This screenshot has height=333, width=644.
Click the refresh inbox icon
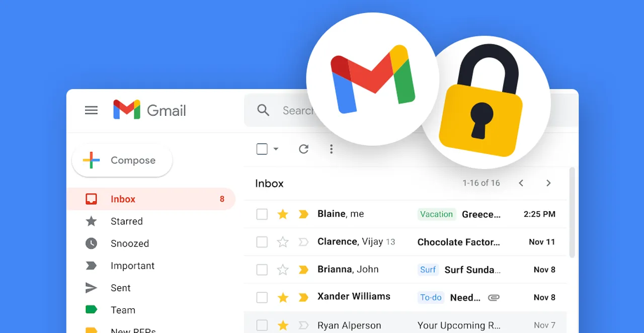[x=303, y=149]
